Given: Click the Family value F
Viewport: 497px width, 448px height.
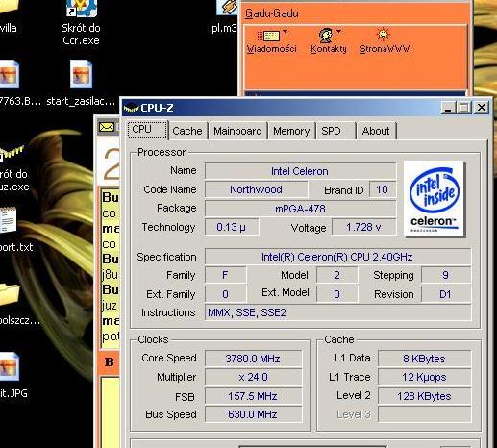Looking at the screenshot, I should [226, 275].
